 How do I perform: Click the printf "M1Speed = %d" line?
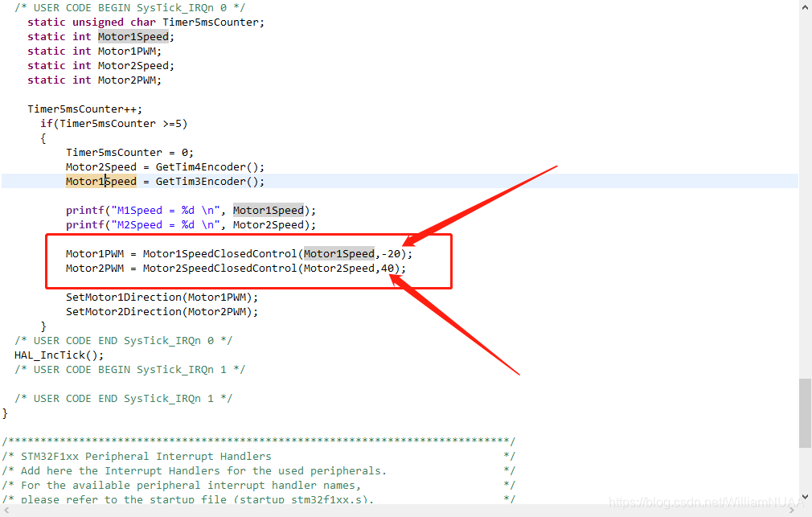pyautogui.click(x=191, y=211)
